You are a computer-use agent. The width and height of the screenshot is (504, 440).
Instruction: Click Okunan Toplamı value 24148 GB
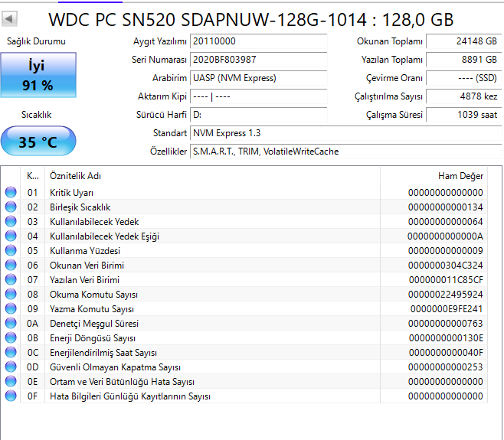pos(464,41)
